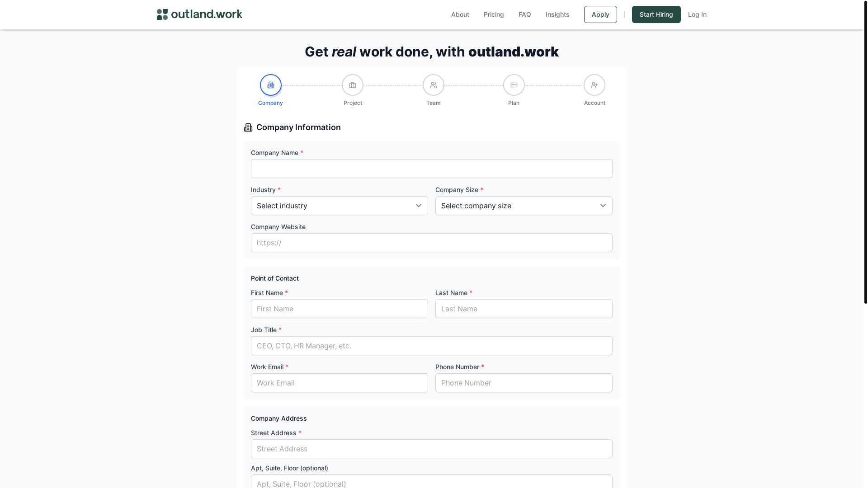Select the Account step user icon

pyautogui.click(x=594, y=85)
